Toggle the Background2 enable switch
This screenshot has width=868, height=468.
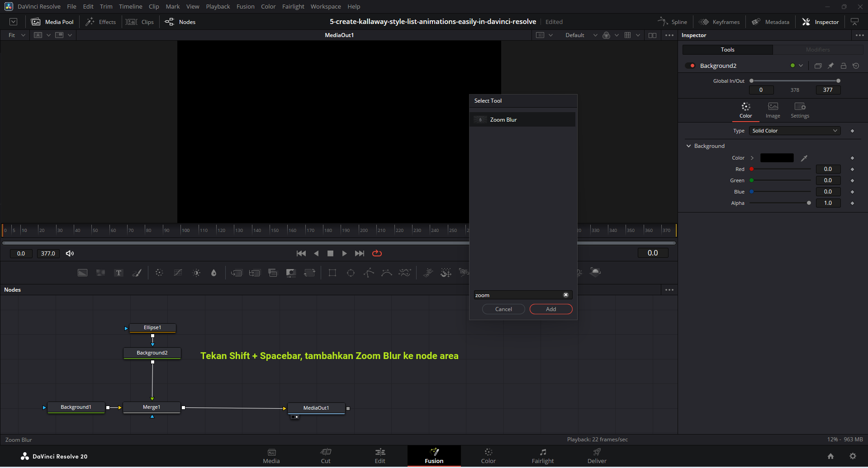tap(690, 66)
